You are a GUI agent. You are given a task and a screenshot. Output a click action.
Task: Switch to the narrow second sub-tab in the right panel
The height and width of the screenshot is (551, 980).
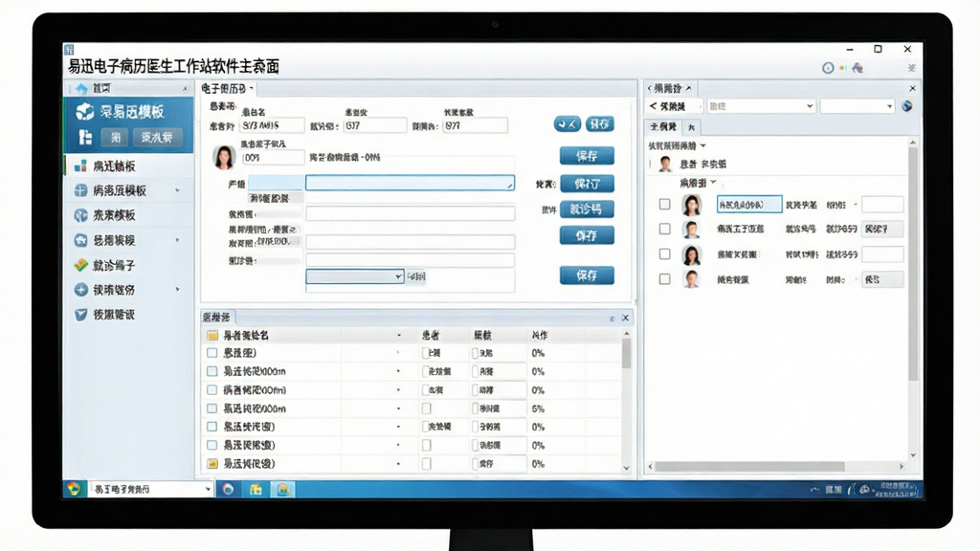[x=691, y=127]
